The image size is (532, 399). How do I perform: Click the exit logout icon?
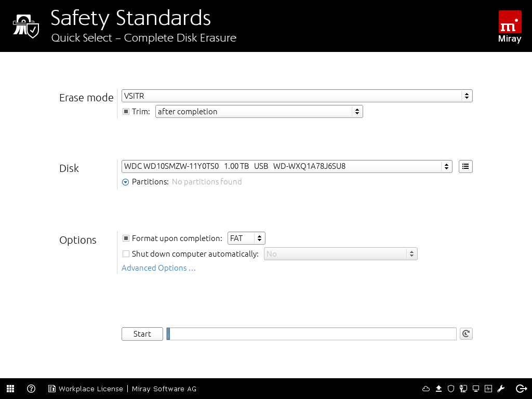tap(522, 389)
